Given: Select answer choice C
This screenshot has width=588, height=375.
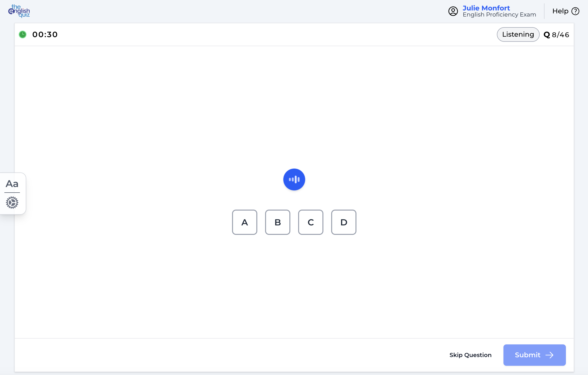Looking at the screenshot, I should [x=310, y=222].
